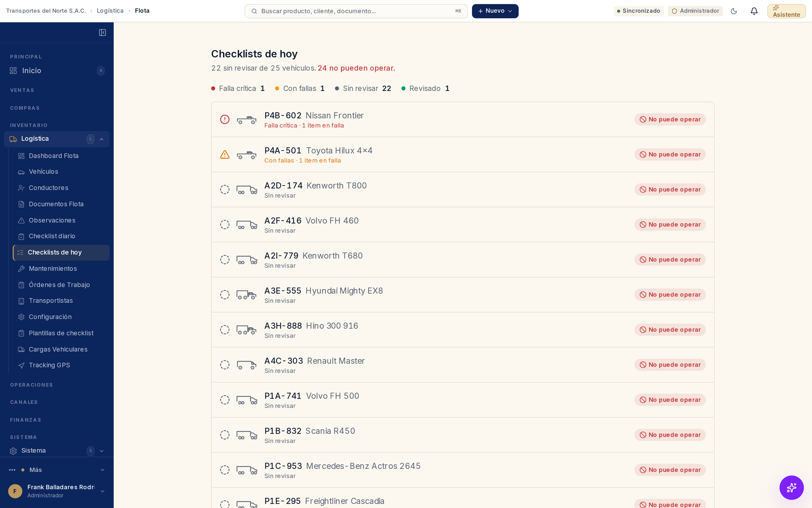Click warning triangle icon for P4A-501
Screen dimensions: 812x508
point(225,154)
